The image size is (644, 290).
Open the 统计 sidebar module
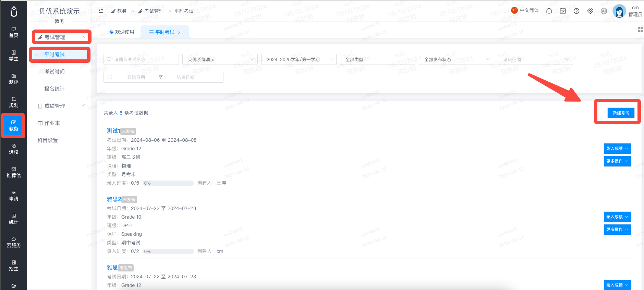14,219
